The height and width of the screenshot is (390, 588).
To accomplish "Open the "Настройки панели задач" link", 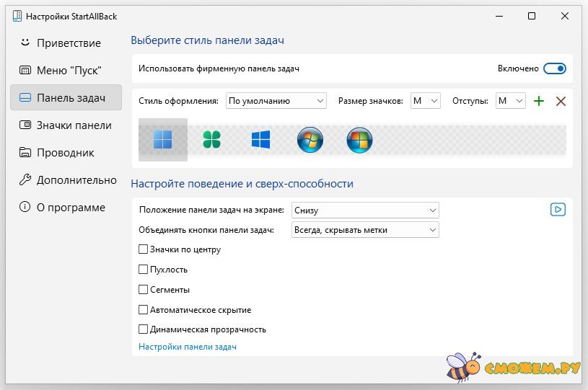I will (187, 347).
